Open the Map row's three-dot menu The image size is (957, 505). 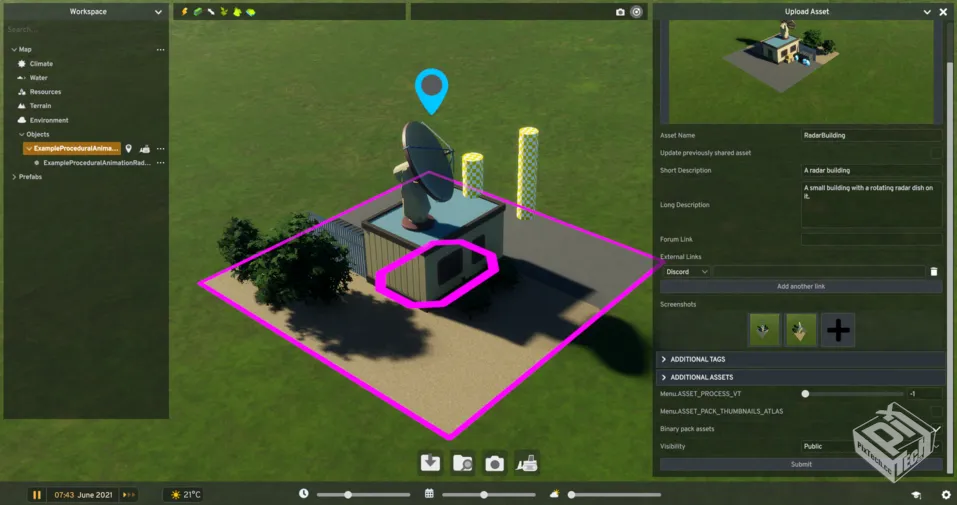click(161, 49)
